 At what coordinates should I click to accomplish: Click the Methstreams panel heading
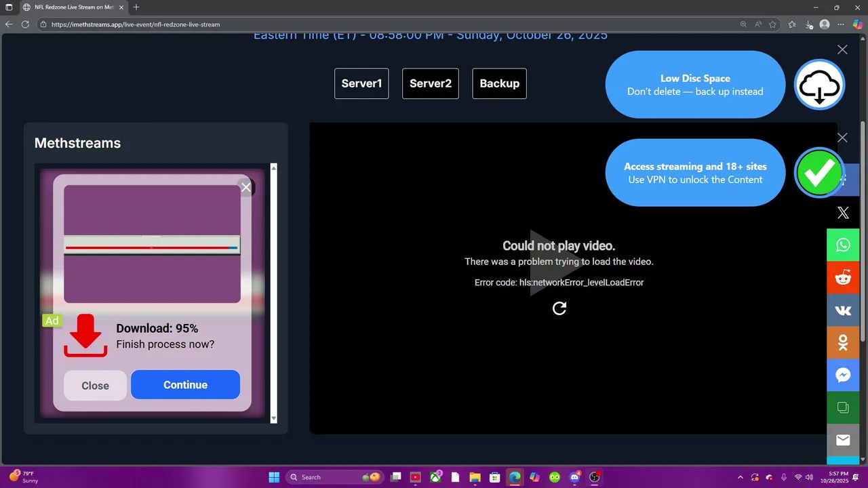77,143
